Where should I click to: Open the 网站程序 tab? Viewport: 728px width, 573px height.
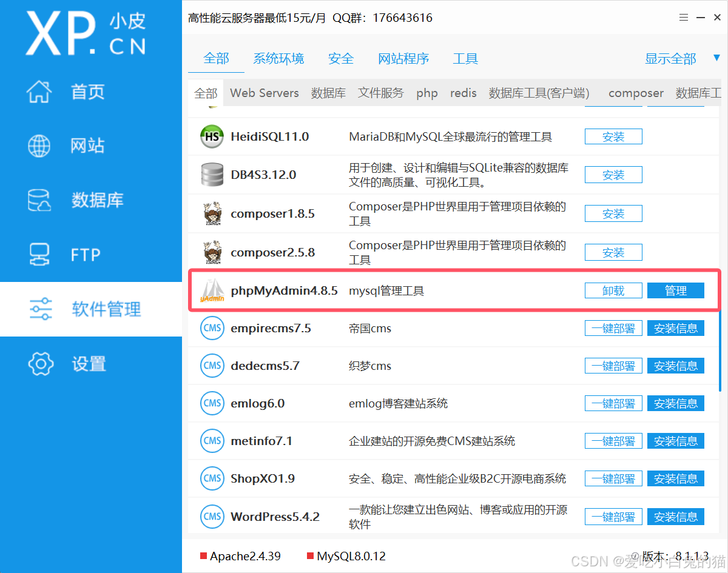403,59
